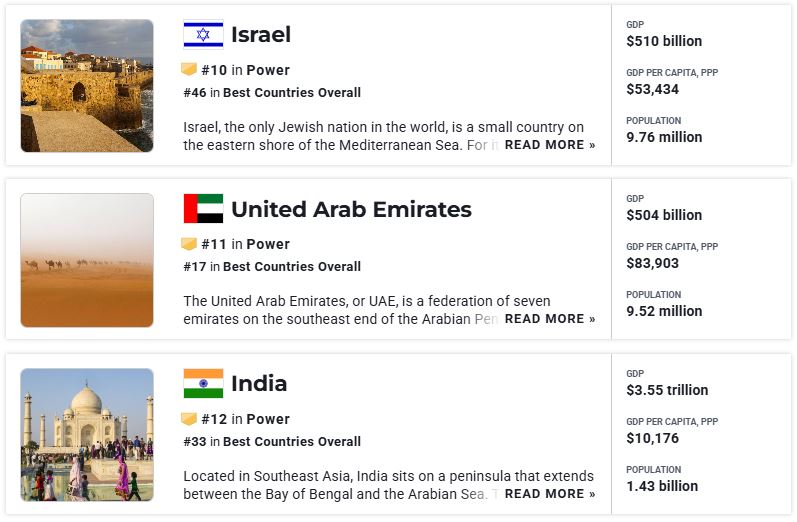Click Israel's Power ranking link
The width and height of the screenshot is (797, 522).
click(x=268, y=70)
